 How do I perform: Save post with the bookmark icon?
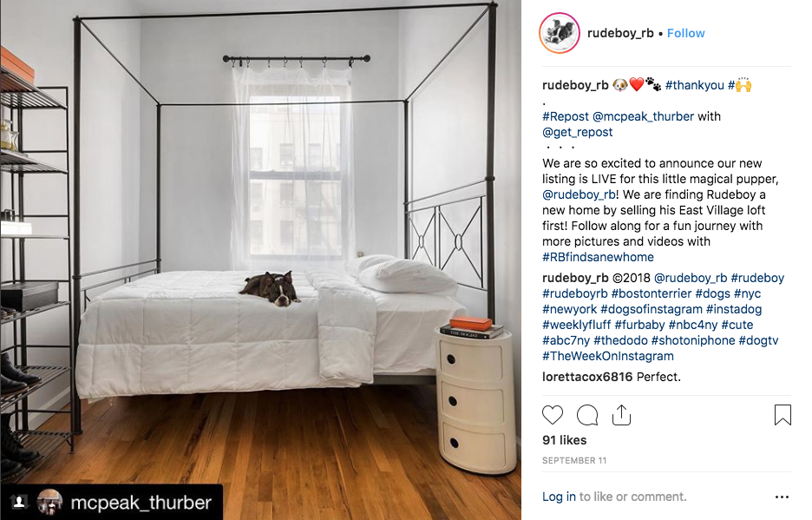(x=783, y=415)
